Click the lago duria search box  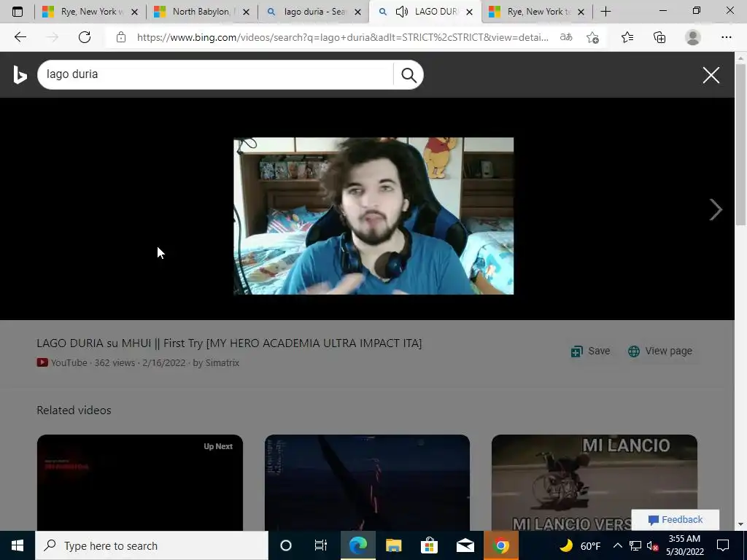[215, 75]
